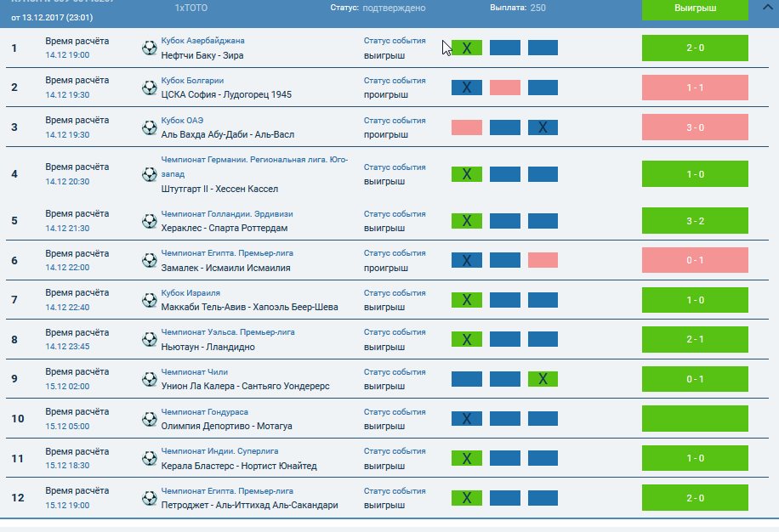Screen dimensions: 779x532
Task: Click the green Выигрыш button in header
Action: pyautogui.click(x=695, y=8)
